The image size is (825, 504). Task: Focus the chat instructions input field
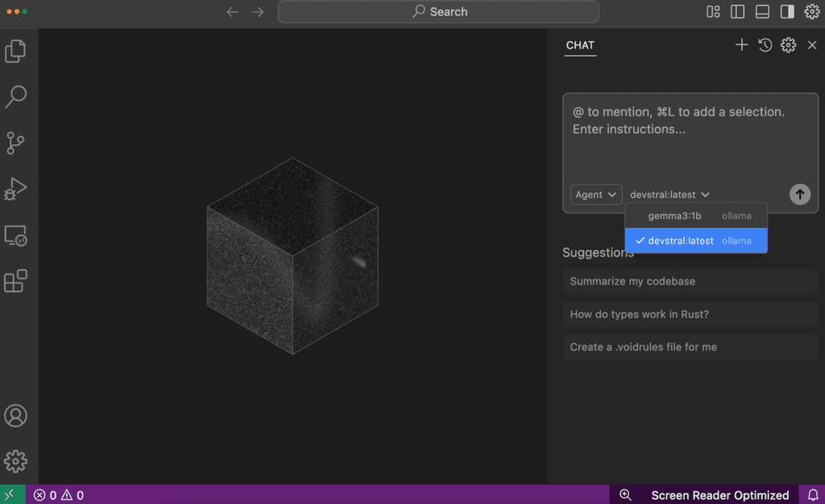pos(690,137)
